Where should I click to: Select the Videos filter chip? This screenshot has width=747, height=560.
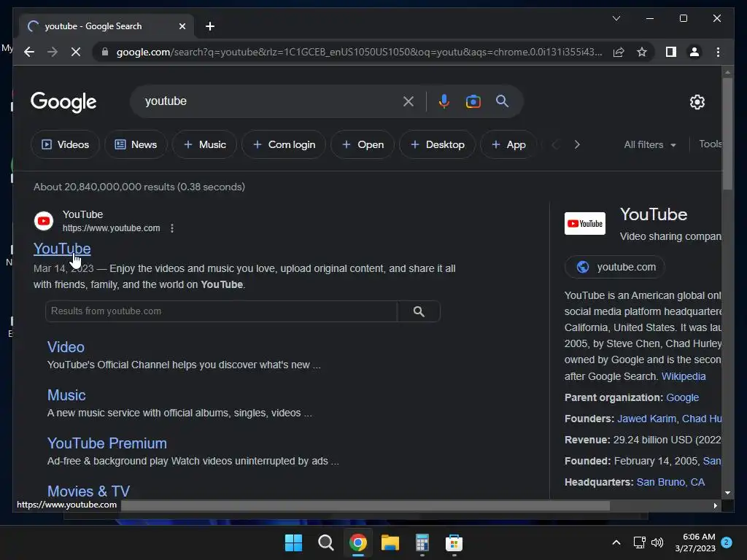(65, 144)
